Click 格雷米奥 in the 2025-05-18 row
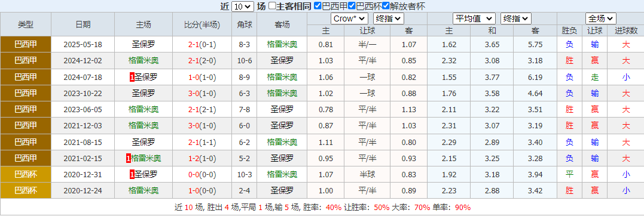The width and height of the screenshot is (644, 216). [x=282, y=44]
